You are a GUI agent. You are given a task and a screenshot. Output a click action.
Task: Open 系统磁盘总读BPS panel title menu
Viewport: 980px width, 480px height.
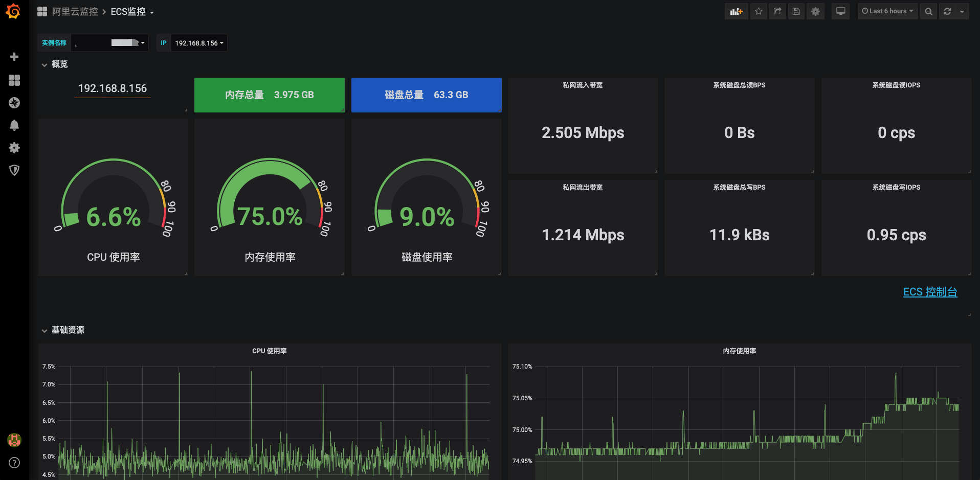pos(739,85)
